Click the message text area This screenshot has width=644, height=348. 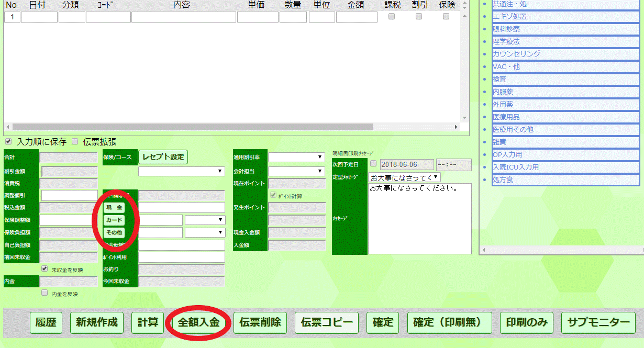coord(420,219)
